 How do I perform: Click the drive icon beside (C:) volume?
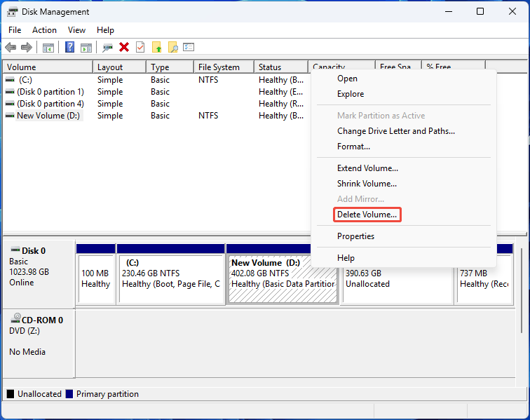(10, 80)
